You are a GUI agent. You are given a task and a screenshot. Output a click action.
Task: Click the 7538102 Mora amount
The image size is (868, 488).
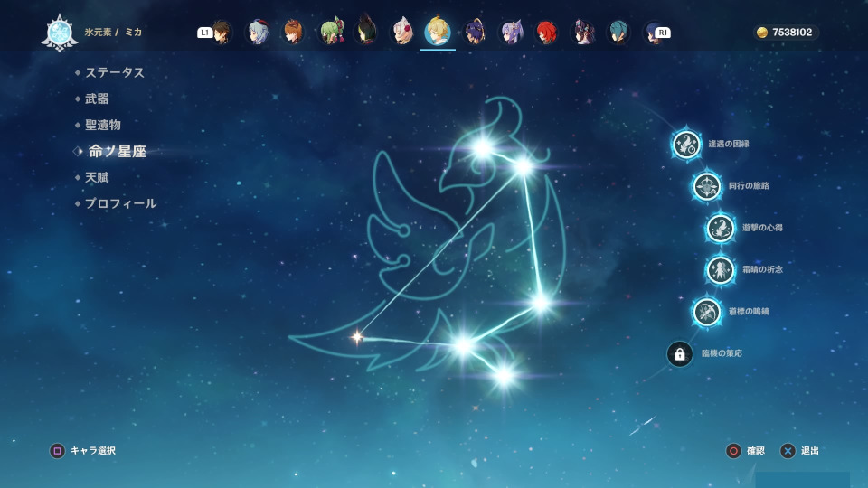(x=792, y=33)
